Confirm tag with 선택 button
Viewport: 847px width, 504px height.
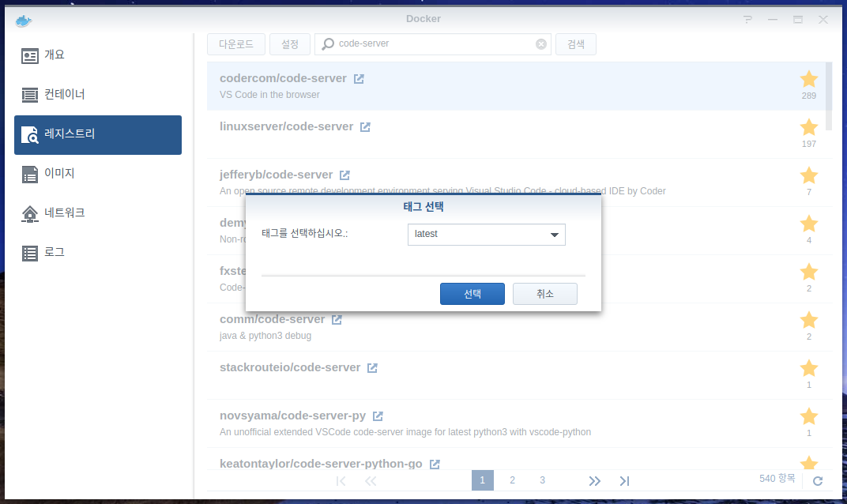tap(472, 294)
